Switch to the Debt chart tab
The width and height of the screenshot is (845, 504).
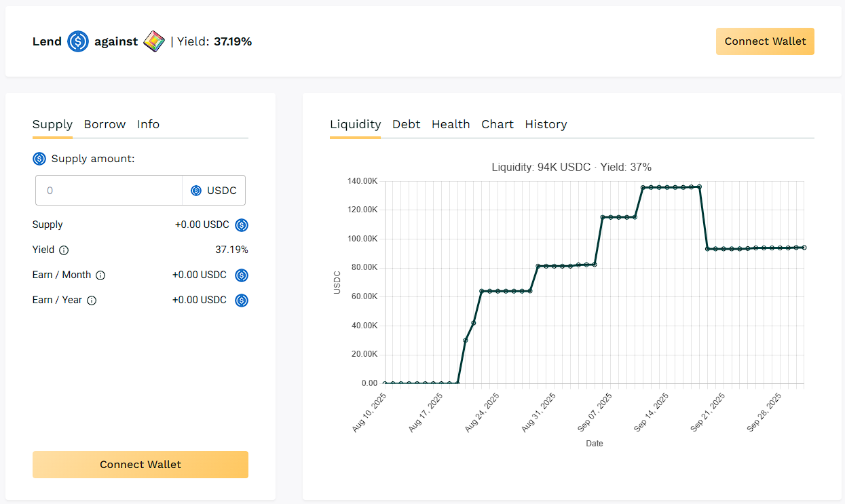tap(406, 124)
